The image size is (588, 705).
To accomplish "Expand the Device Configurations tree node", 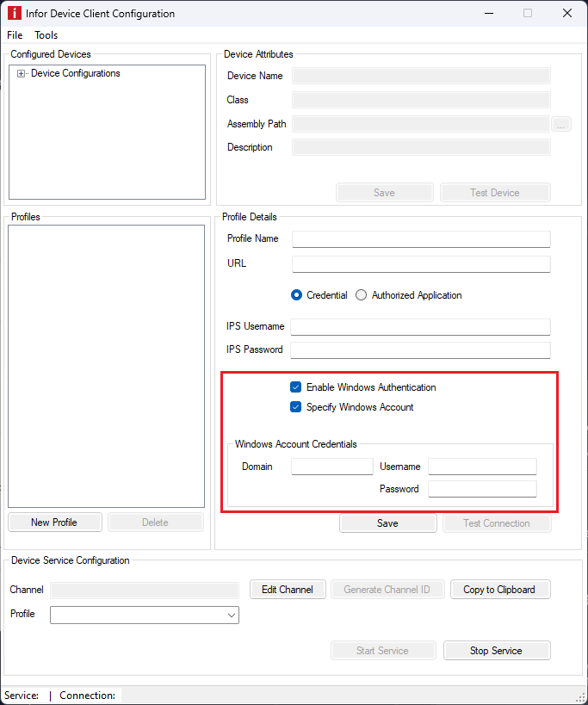I will pos(22,74).
